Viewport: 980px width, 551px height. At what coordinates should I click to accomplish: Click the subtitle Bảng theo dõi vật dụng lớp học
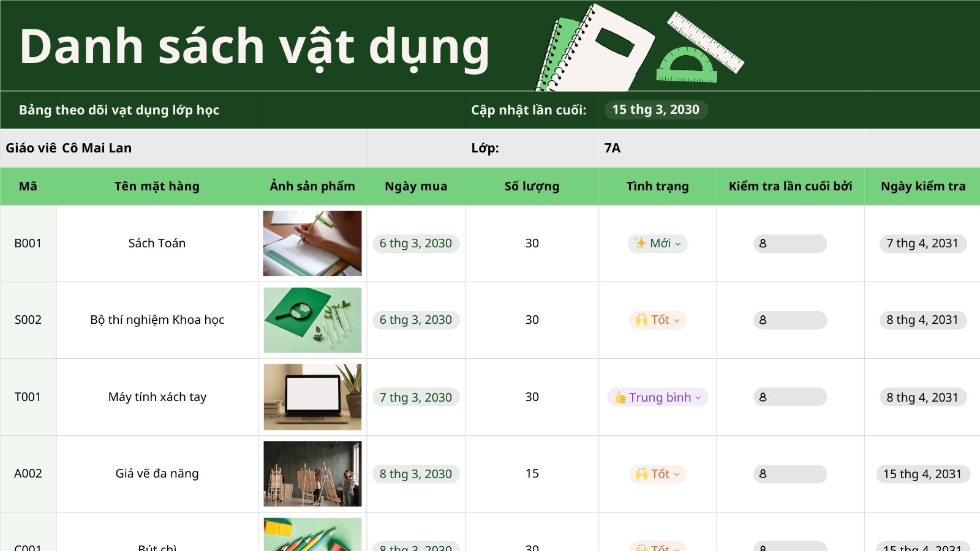point(119,110)
